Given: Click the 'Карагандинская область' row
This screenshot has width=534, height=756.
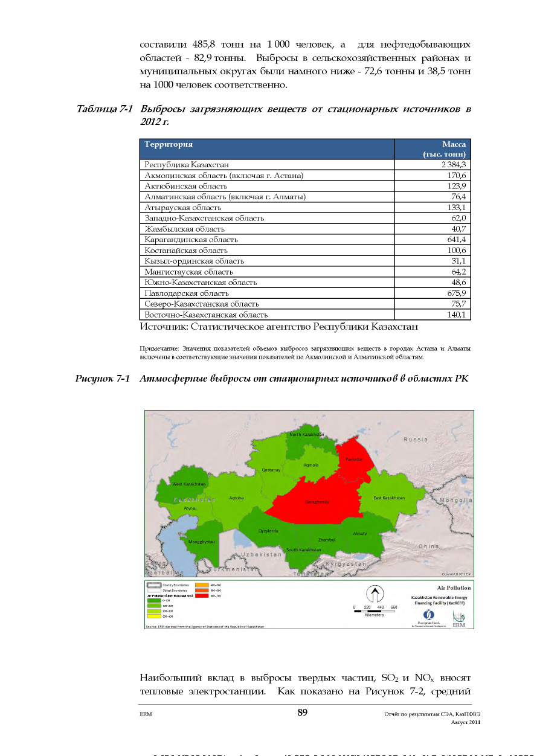Looking at the screenshot, I should [305, 240].
